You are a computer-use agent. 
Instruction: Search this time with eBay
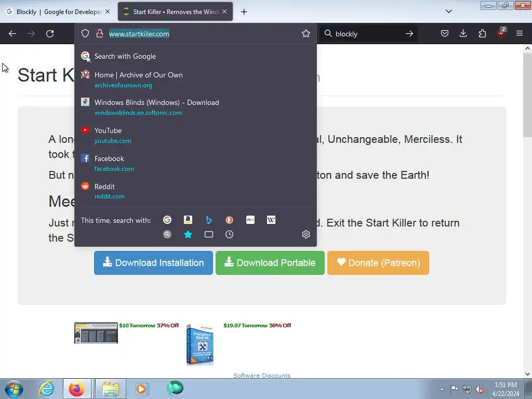coord(250,220)
